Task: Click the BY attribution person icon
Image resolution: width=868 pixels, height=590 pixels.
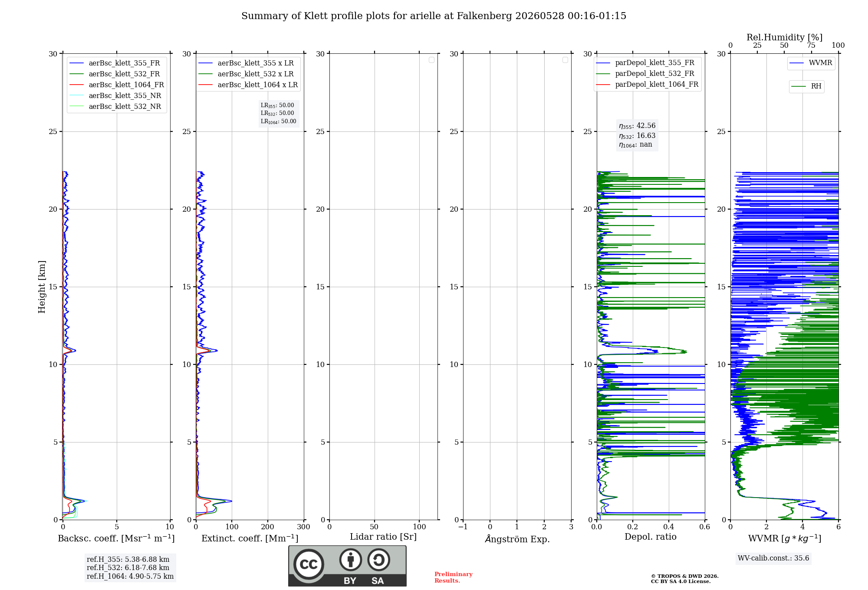Action: point(351,560)
